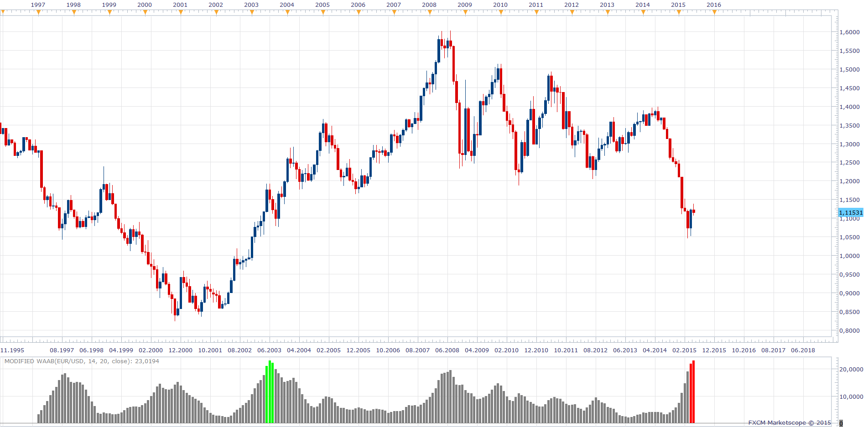Select the orange triangle under 1999

tap(110, 12)
